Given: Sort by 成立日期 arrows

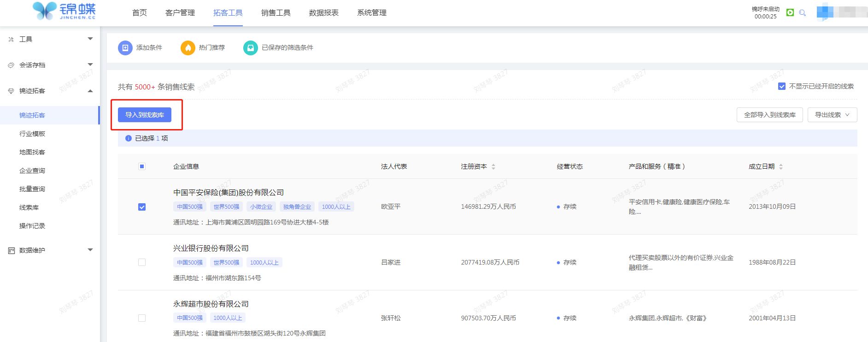Looking at the screenshot, I should click(781, 166).
